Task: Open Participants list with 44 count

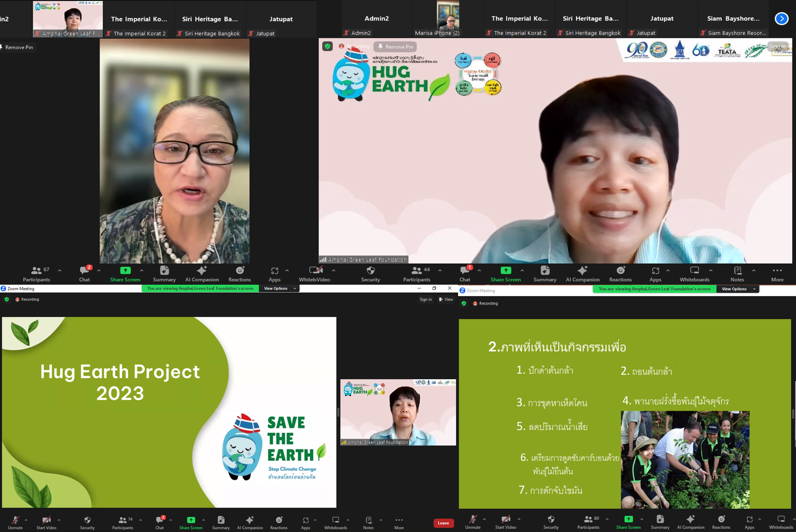Action: click(416, 274)
